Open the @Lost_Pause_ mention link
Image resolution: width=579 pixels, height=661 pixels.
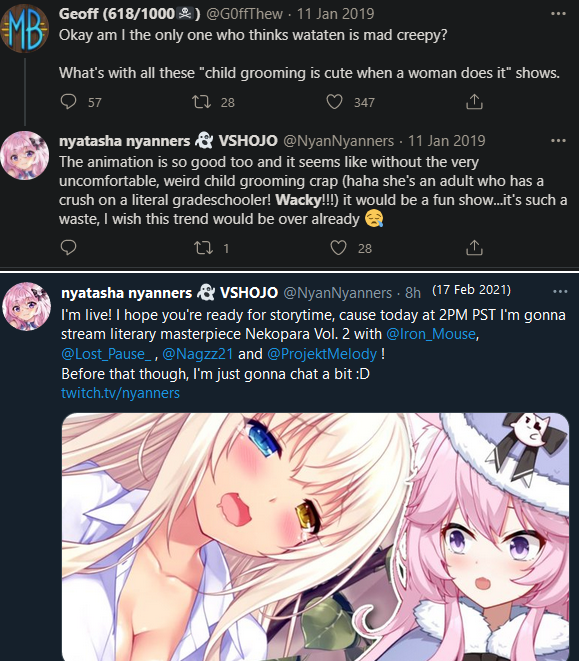pos(106,353)
